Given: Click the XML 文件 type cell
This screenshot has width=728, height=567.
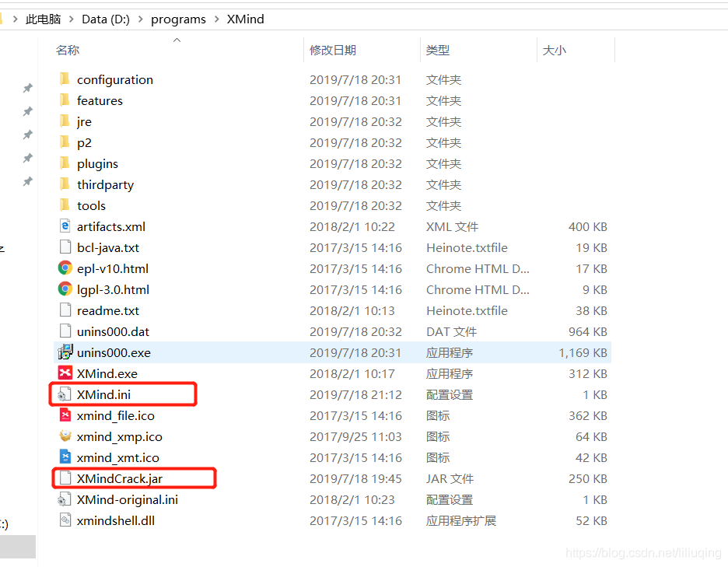Looking at the screenshot, I should point(452,226).
